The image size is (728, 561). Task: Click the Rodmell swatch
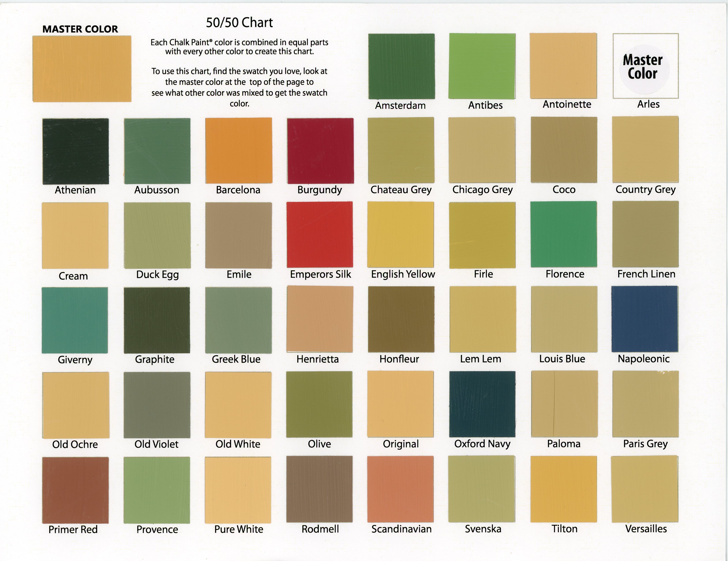tap(319, 489)
